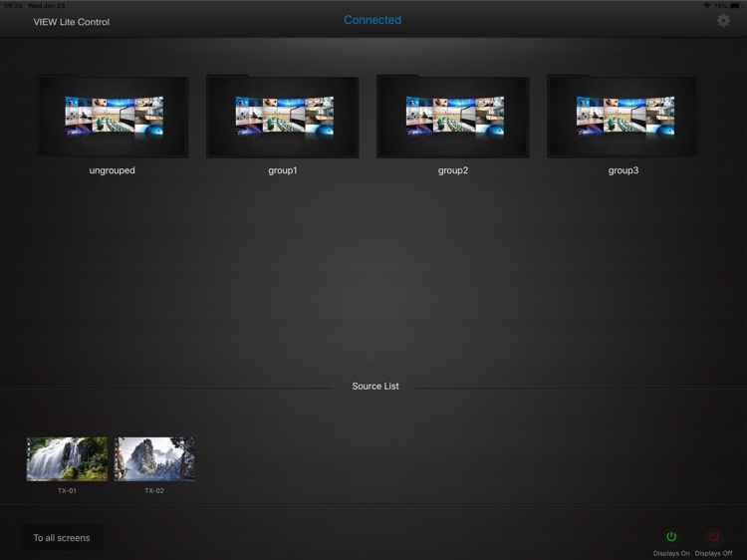Image resolution: width=747 pixels, height=560 pixels.
Task: Select the TX-02 mountain source thumbnail
Action: click(154, 459)
